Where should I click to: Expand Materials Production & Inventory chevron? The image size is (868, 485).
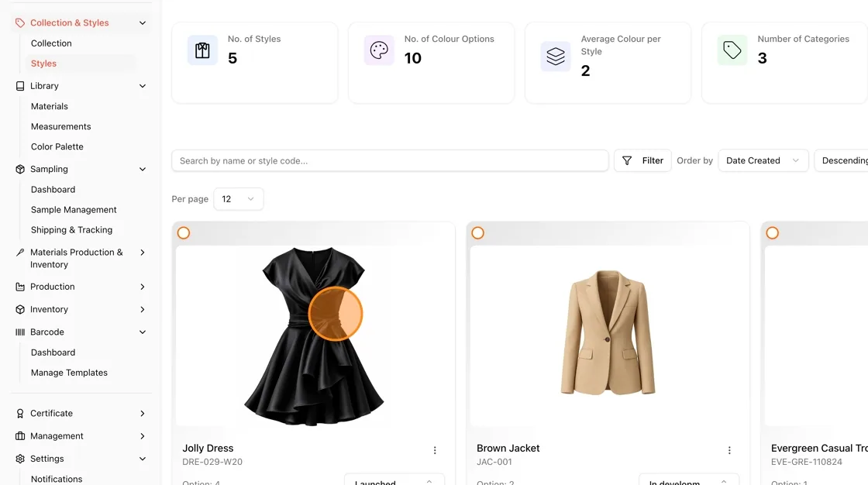[143, 253]
